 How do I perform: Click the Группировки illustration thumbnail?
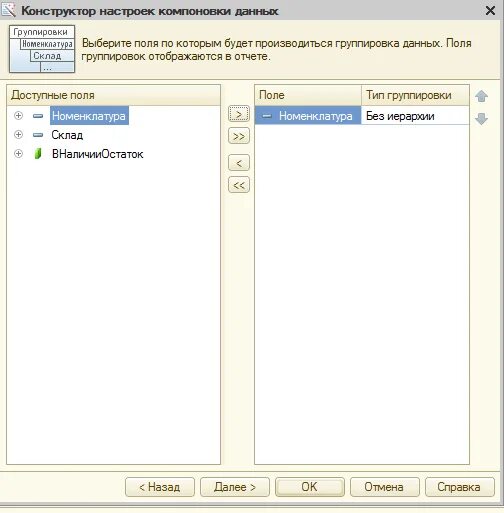point(42,49)
